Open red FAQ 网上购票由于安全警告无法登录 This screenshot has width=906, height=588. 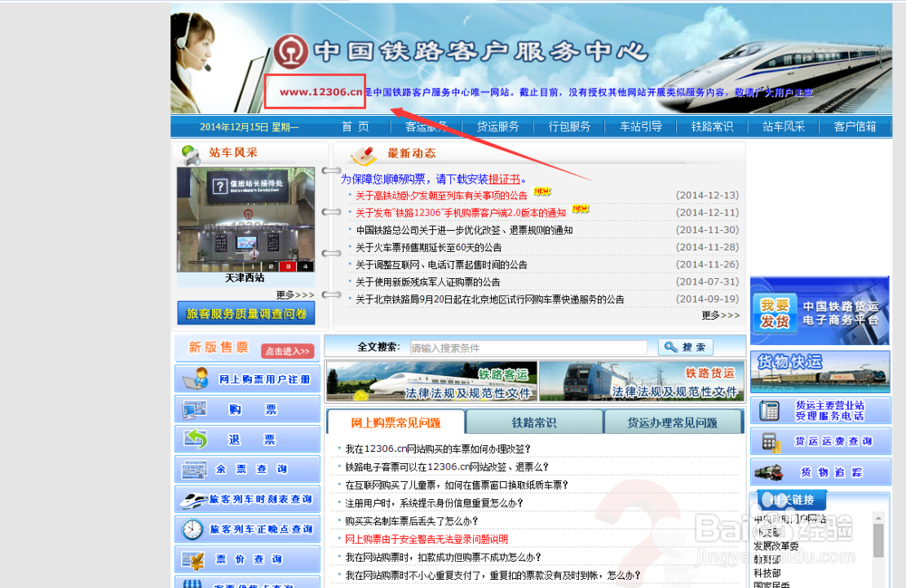pos(427,539)
